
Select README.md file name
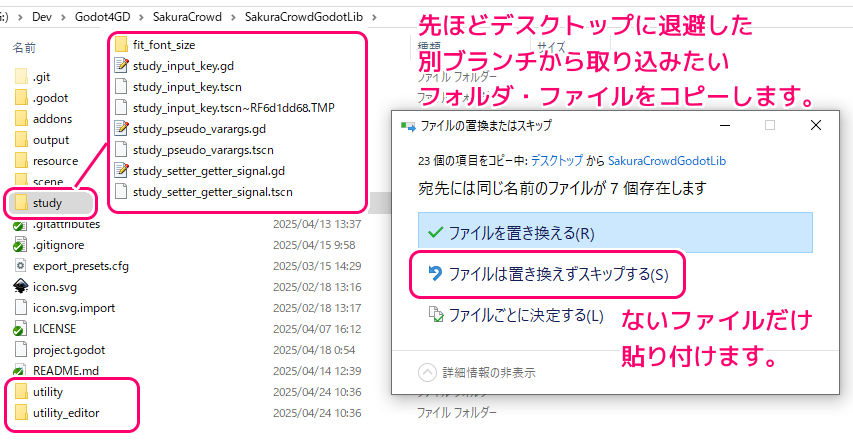coord(66,371)
